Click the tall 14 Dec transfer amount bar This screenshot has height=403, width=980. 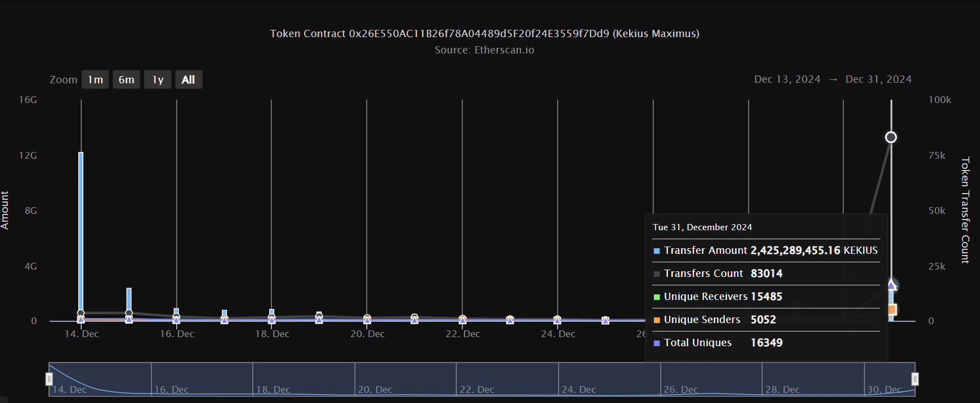coord(81,236)
